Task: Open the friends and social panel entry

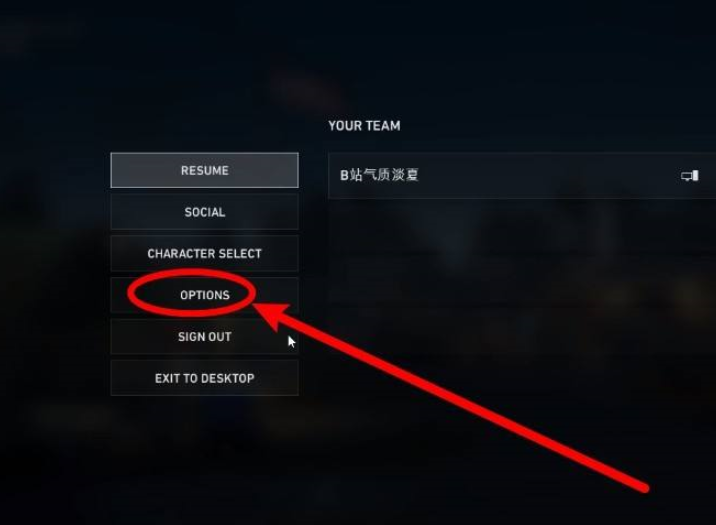Action: (x=205, y=212)
